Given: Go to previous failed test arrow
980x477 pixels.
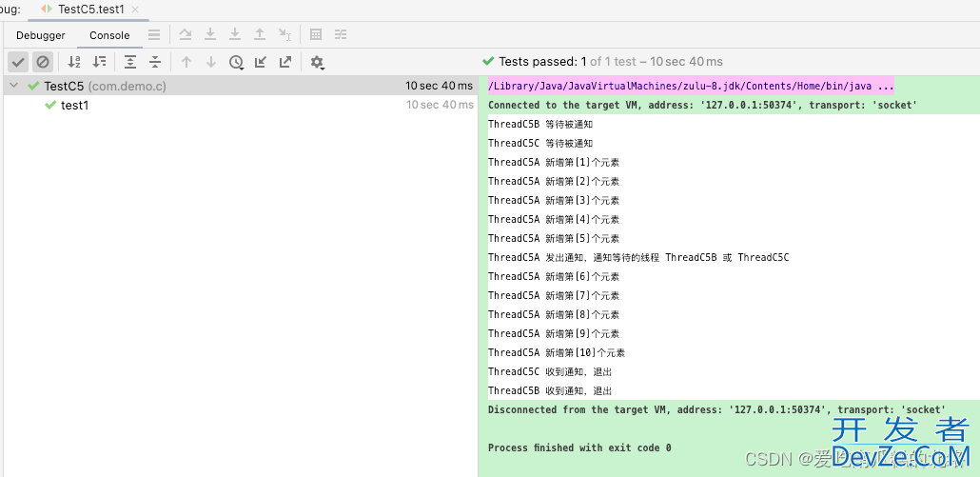Looking at the screenshot, I should [186, 62].
